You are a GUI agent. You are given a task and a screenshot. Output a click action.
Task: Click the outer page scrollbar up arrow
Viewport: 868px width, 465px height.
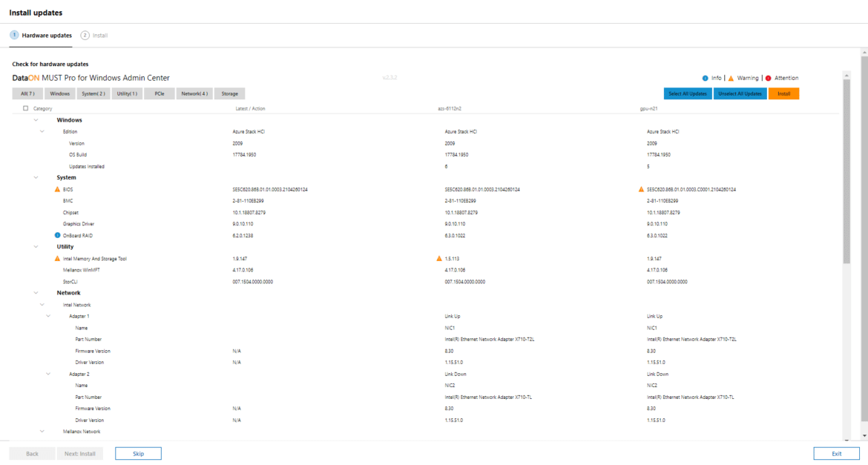tap(864, 52)
